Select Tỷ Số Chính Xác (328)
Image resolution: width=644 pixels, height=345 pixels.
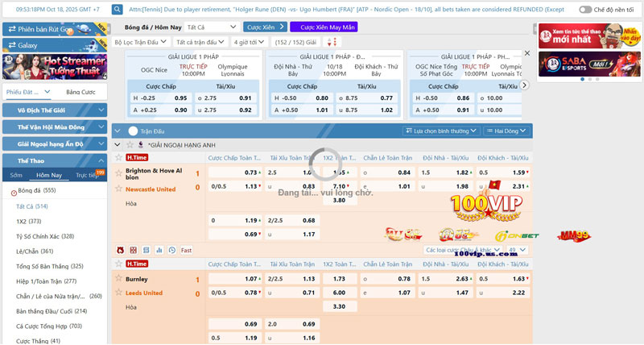point(45,236)
